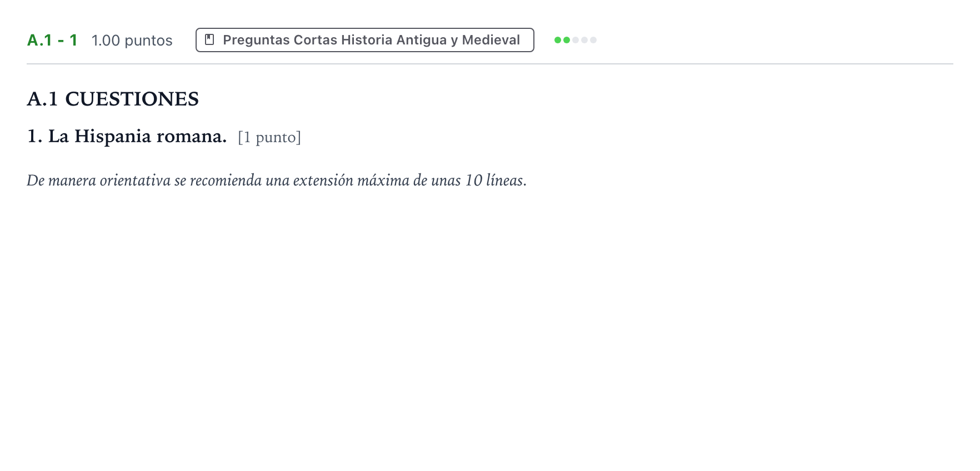This screenshot has height=471, width=980.
Task: Select the A.1 - 1 question label
Action: click(52, 40)
